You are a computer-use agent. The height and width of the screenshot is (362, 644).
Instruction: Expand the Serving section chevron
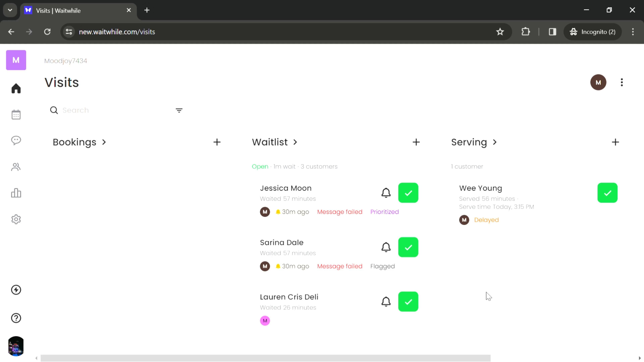pos(496,142)
